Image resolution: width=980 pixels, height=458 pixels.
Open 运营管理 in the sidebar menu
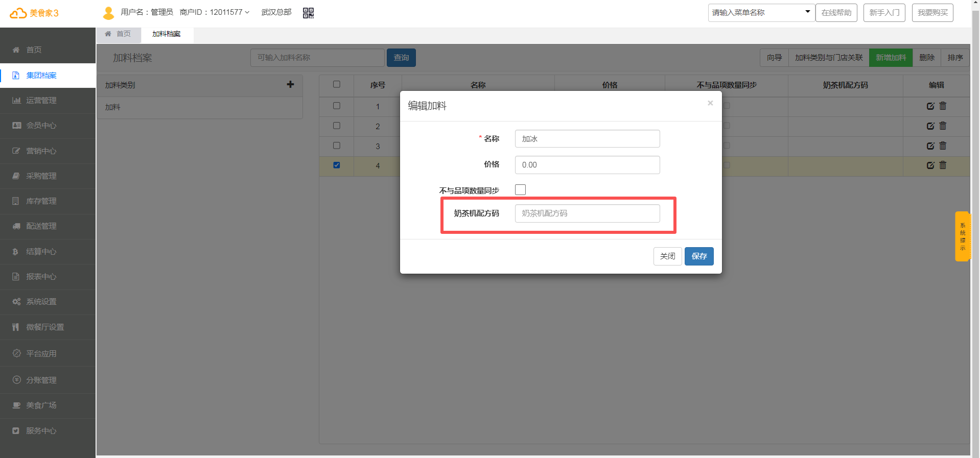click(41, 101)
